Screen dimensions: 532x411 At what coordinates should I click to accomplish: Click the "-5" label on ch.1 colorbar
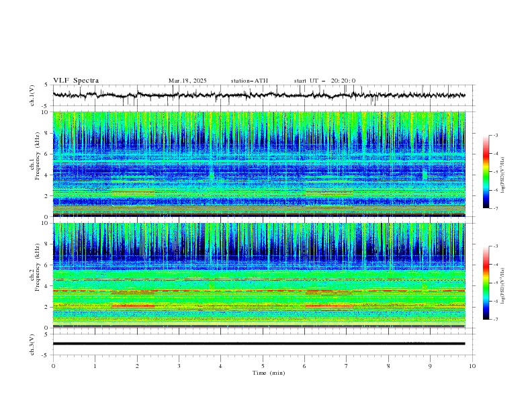click(496, 172)
